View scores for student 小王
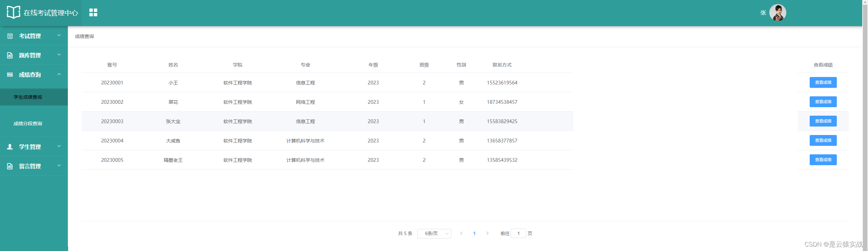Viewport: 868px width, 251px height. point(823,82)
